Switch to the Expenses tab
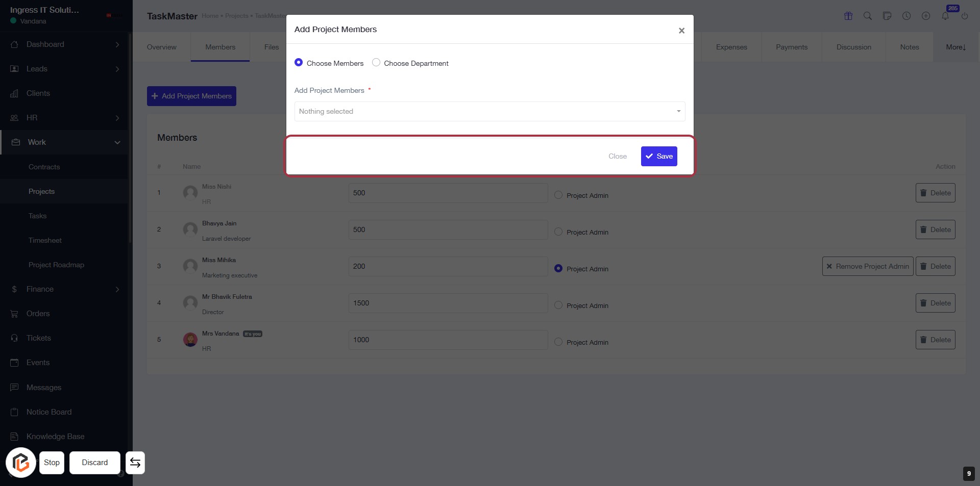The height and width of the screenshot is (486, 980). pos(731,47)
